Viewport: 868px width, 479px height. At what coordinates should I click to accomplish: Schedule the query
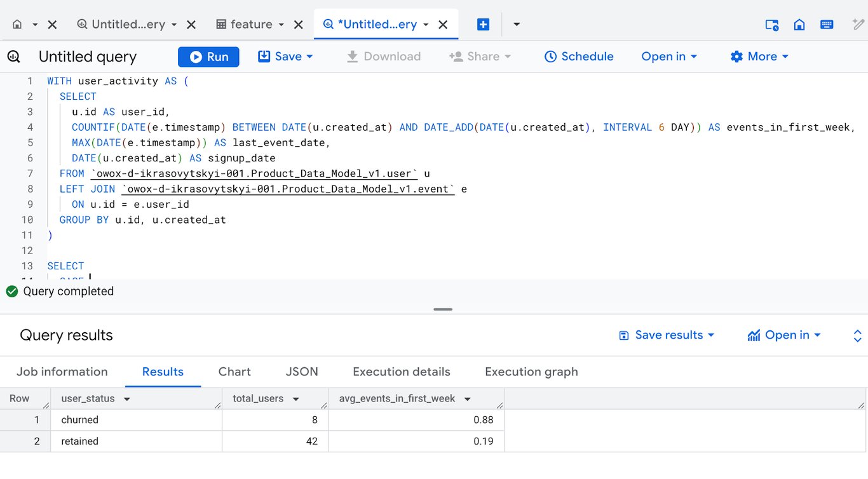[x=579, y=57]
